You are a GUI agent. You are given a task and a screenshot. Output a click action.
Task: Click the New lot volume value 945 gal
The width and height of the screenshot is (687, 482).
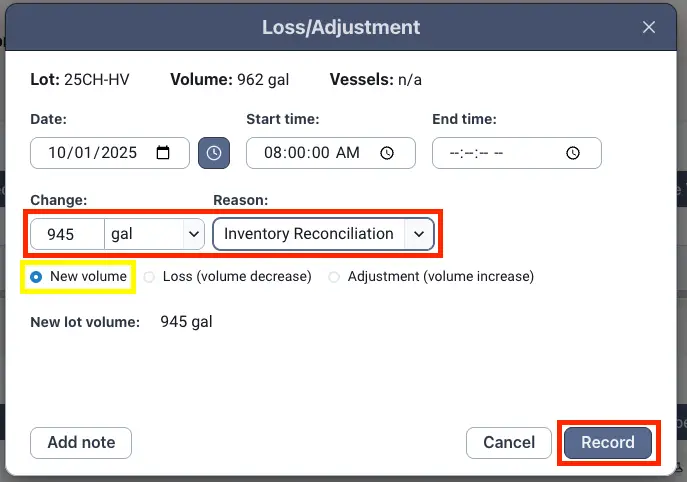click(186, 322)
